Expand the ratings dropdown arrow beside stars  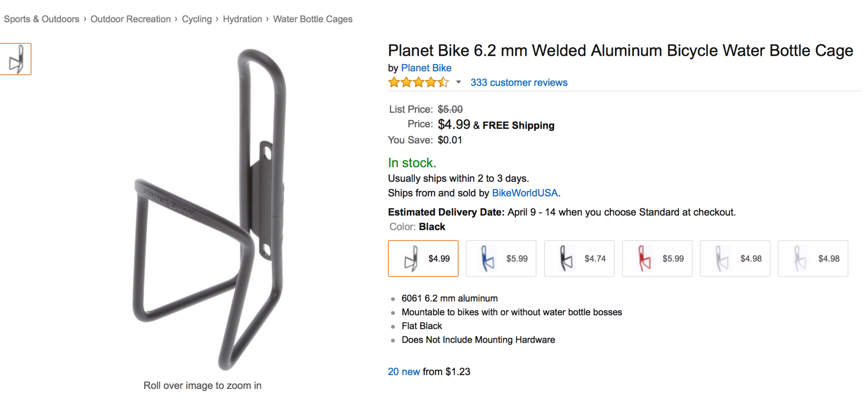(458, 82)
